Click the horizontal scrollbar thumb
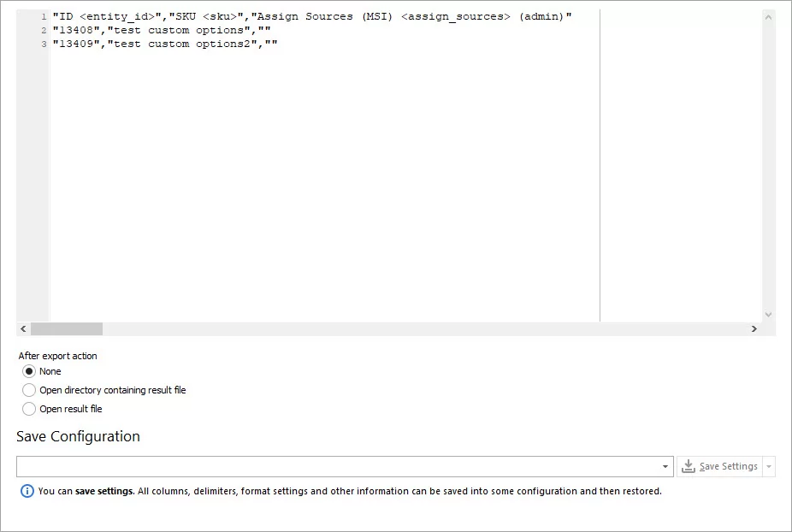 point(67,329)
